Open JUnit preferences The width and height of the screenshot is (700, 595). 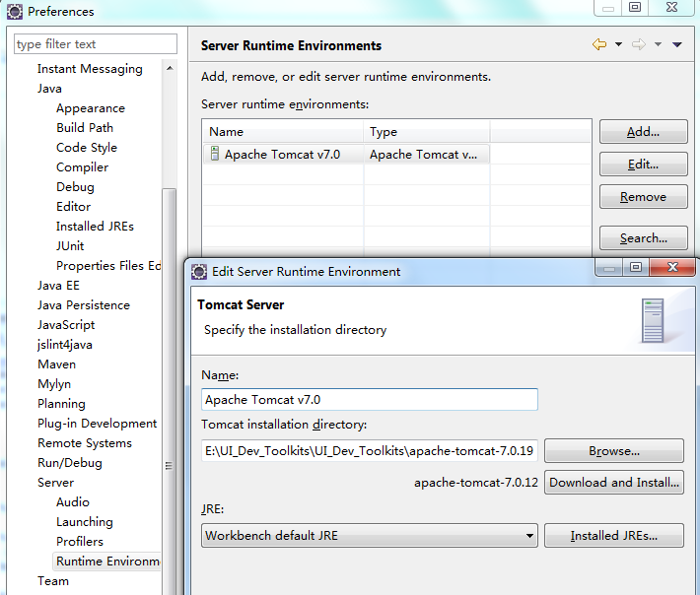[x=70, y=245]
